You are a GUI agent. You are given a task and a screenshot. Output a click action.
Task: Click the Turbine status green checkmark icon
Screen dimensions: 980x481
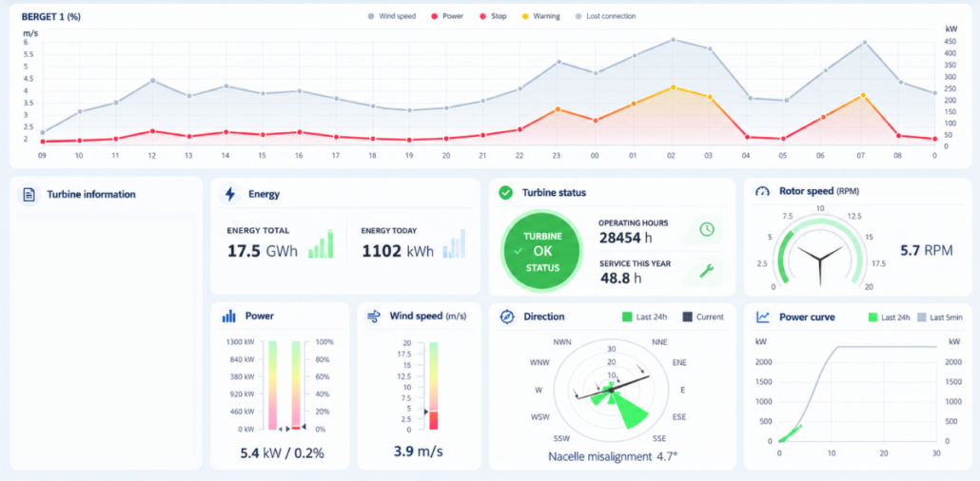pos(505,193)
